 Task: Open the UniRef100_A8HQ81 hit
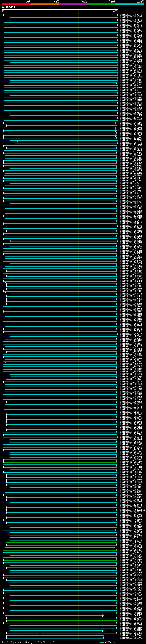pos(131,15)
